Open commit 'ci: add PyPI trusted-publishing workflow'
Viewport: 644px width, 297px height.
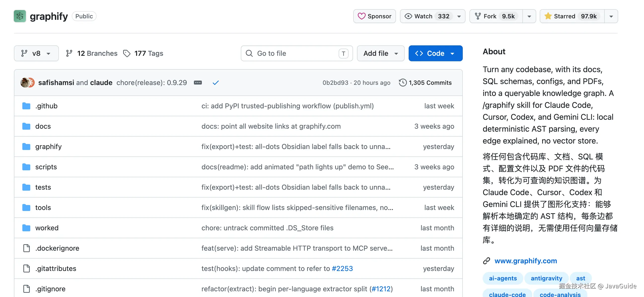click(x=287, y=106)
